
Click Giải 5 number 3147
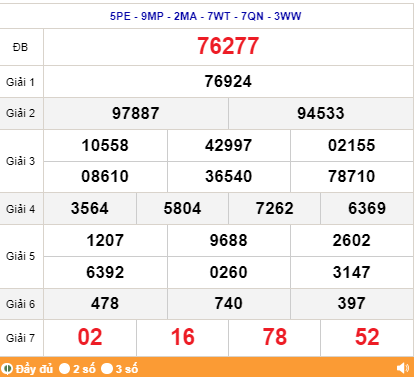click(352, 272)
